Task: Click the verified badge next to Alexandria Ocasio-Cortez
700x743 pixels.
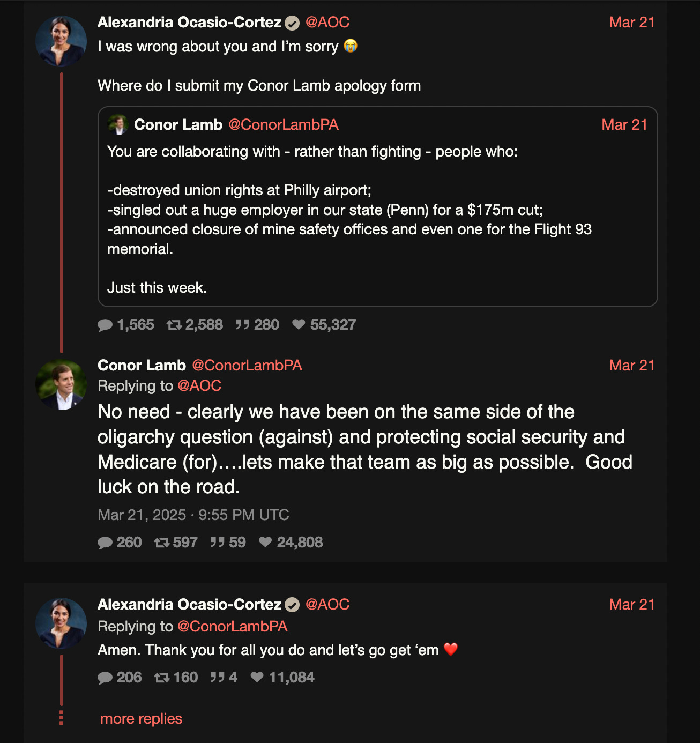Action: (x=291, y=22)
